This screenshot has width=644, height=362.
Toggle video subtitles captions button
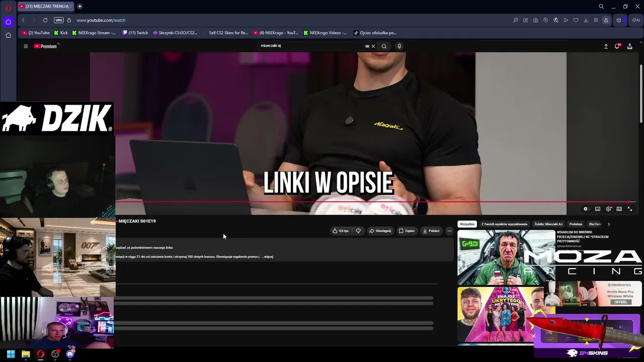[x=598, y=209]
